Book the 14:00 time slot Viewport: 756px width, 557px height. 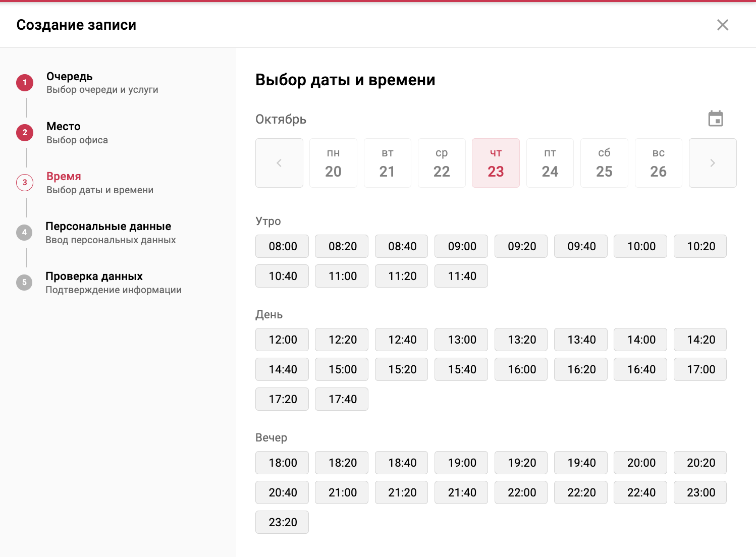[x=640, y=340]
